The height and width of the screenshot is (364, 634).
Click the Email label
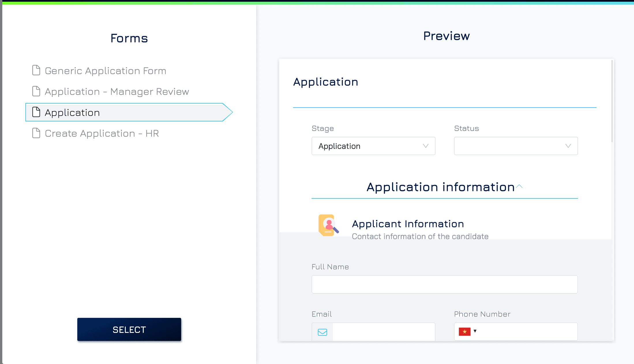pyautogui.click(x=322, y=314)
